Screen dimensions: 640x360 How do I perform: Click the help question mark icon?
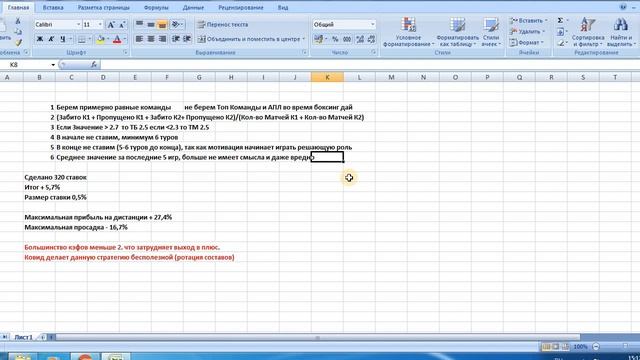point(623,7)
